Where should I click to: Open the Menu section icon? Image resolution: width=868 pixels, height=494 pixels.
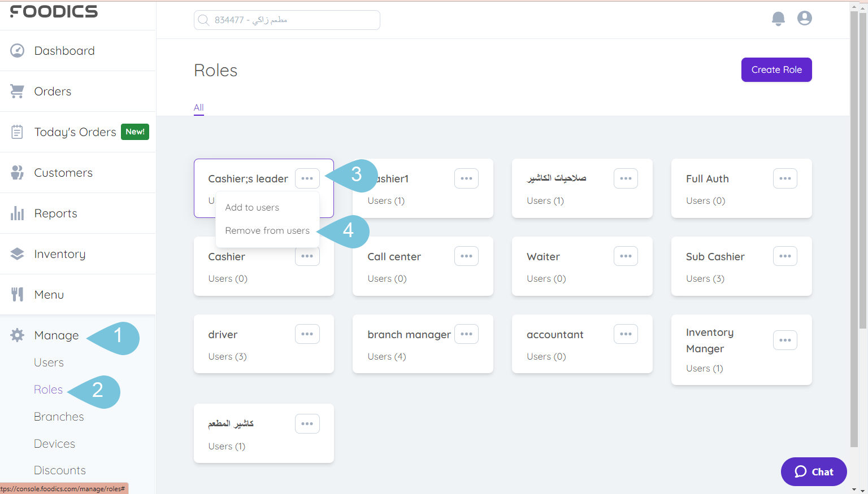17,294
